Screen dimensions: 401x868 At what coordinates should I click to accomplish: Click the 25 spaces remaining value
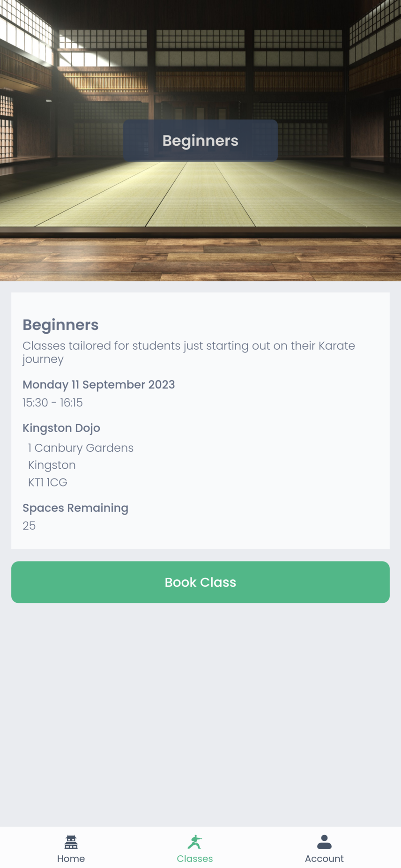coord(29,525)
